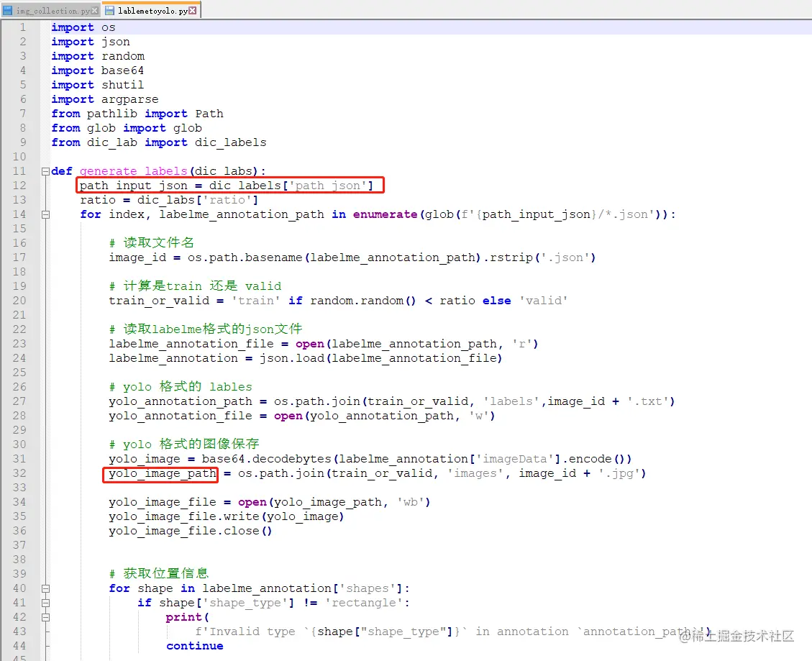Switch to the img_collection.py tab

(x=50, y=10)
